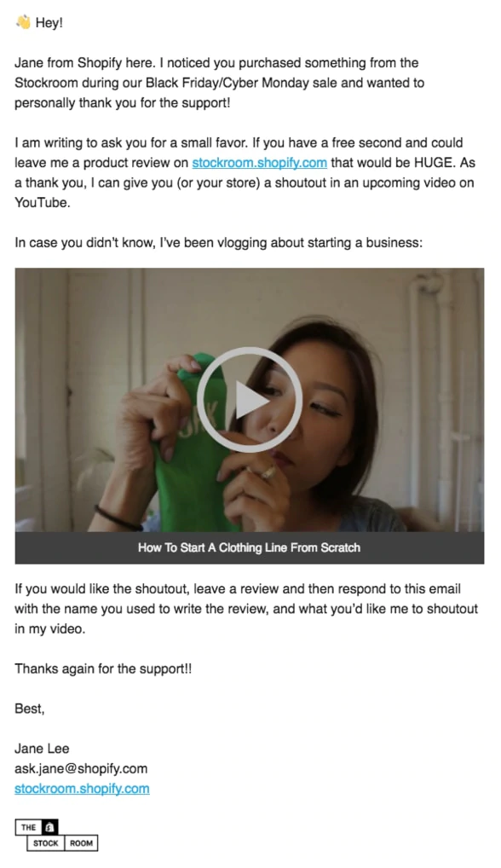The height and width of the screenshot is (868, 501).
Task: Click the Jane from Shopify here opening sentence
Action: pyautogui.click(x=220, y=83)
